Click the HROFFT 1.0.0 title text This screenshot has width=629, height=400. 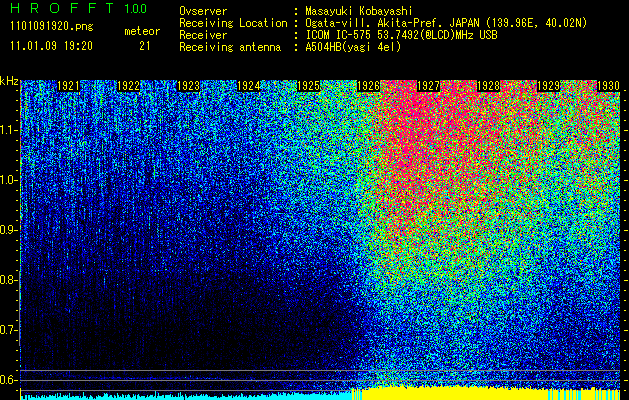[x=79, y=8]
